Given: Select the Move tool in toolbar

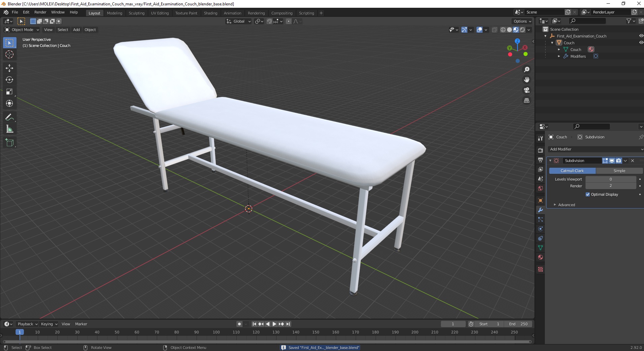Looking at the screenshot, I should click(9, 68).
